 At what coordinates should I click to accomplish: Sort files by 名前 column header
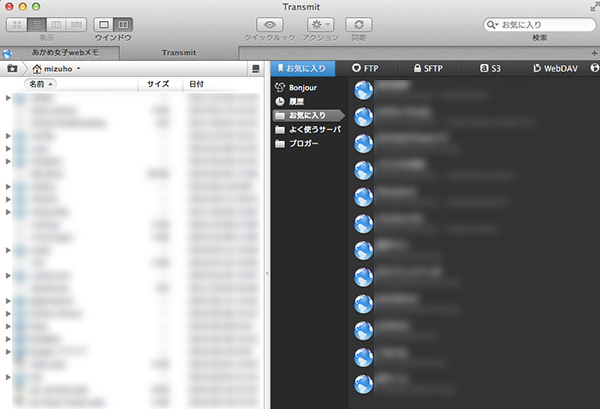point(41,84)
